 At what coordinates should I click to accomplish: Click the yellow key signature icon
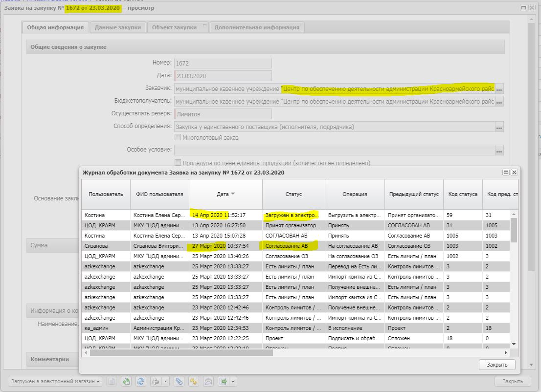click(194, 381)
